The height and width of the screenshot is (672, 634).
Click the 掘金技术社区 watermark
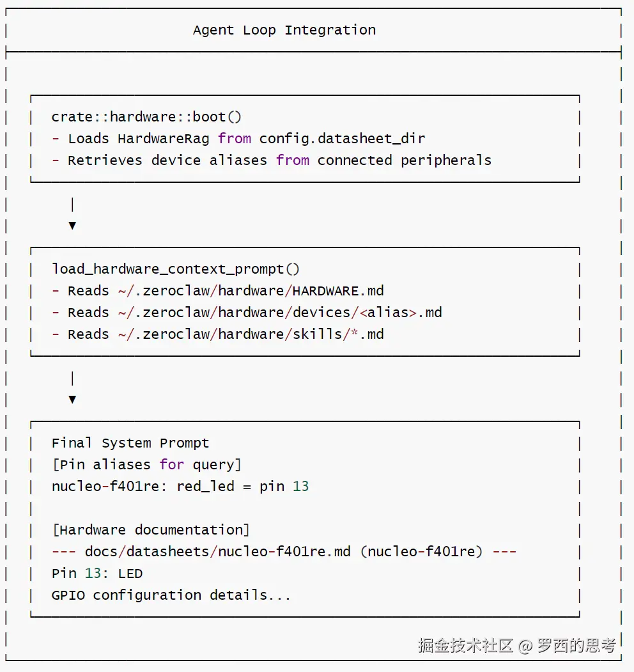tap(466, 645)
